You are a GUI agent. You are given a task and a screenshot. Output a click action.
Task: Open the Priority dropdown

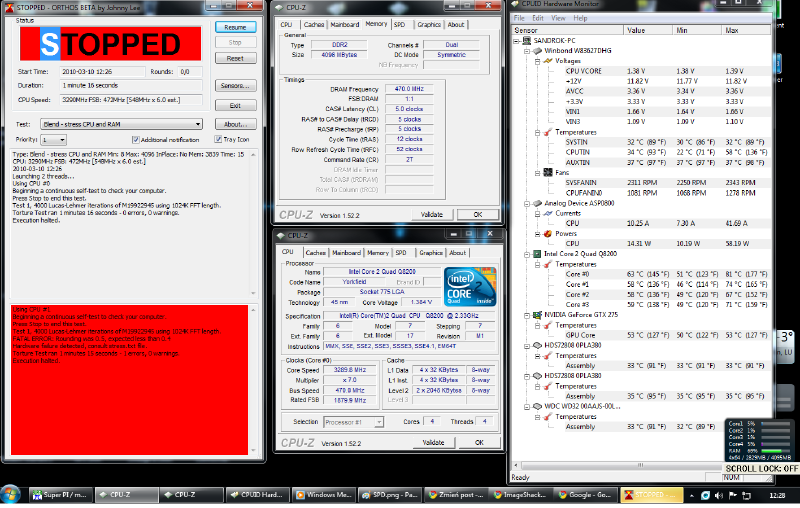pyautogui.click(x=54, y=140)
